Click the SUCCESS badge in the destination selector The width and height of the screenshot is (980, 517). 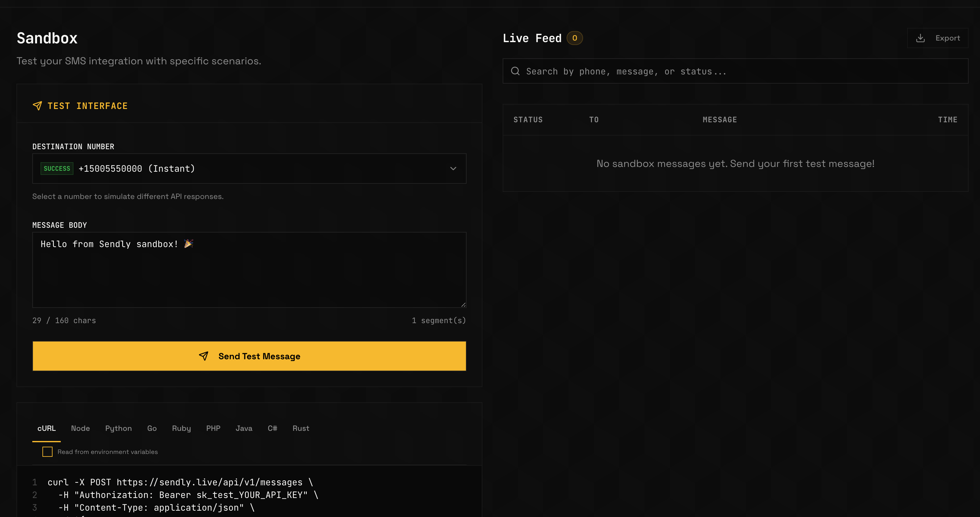pyautogui.click(x=57, y=168)
